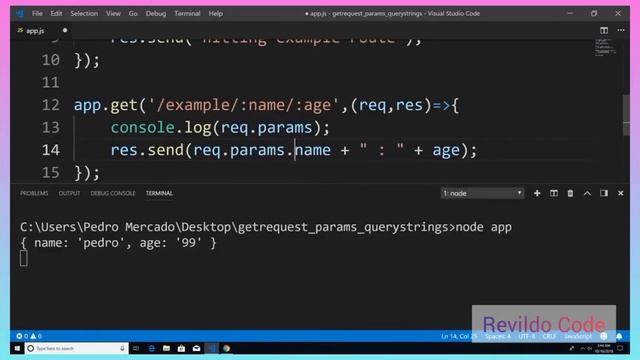Screen dimensions: 640x360
Task: Open File Explorer from taskbar
Action: click(x=166, y=348)
